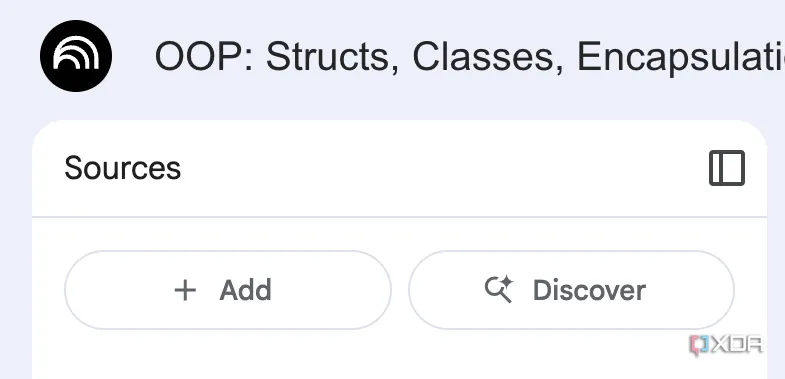Click empty area below the Add button
The image size is (785, 379).
click(228, 356)
